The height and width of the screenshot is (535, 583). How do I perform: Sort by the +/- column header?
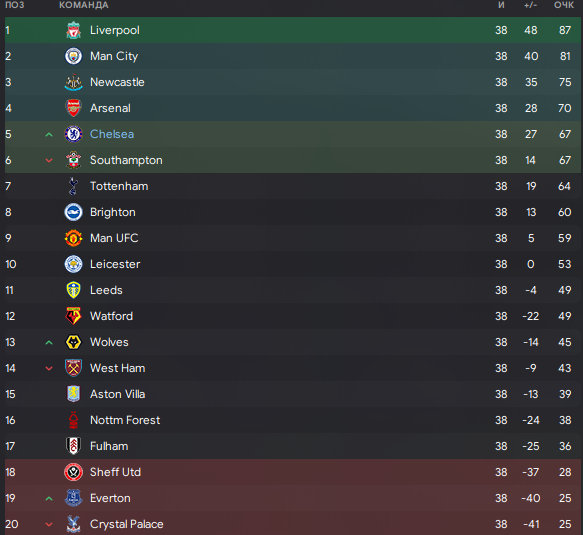(531, 5)
